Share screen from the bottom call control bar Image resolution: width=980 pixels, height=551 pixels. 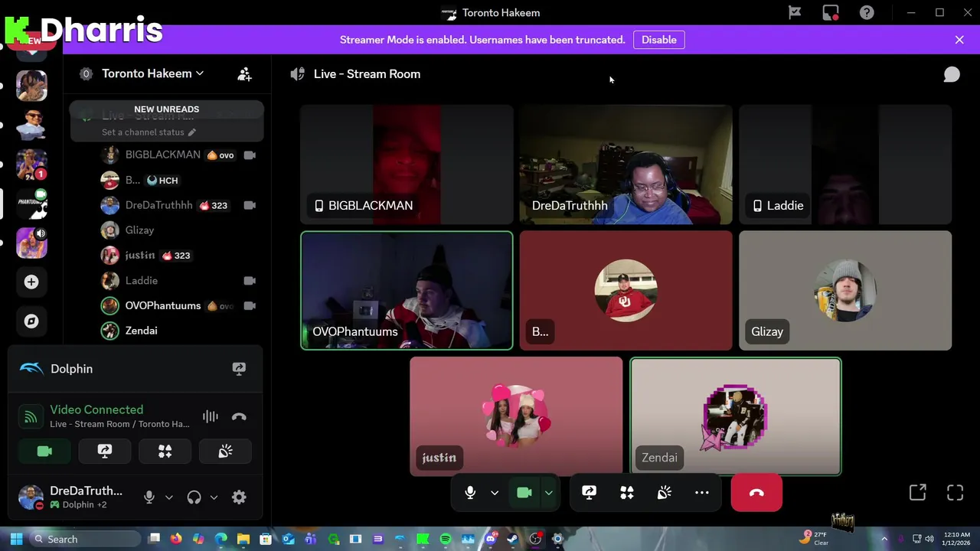(589, 493)
